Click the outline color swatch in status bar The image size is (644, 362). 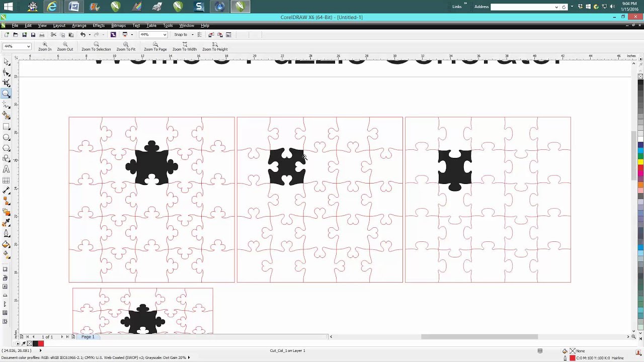tap(572, 358)
